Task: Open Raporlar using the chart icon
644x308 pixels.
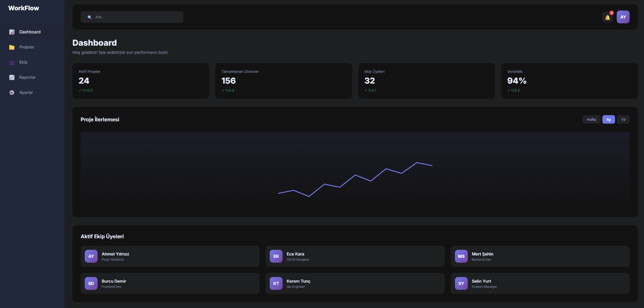Action: (12, 77)
